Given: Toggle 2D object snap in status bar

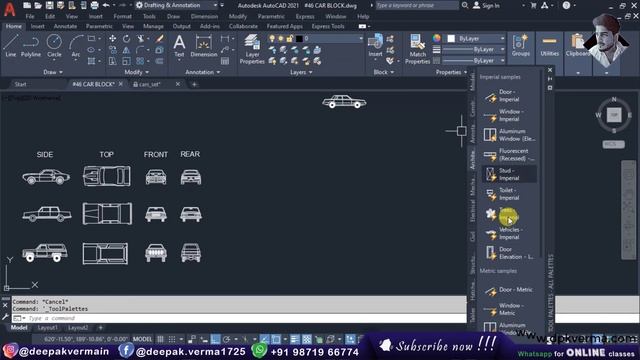Looking at the screenshot, I should pos(276,339).
